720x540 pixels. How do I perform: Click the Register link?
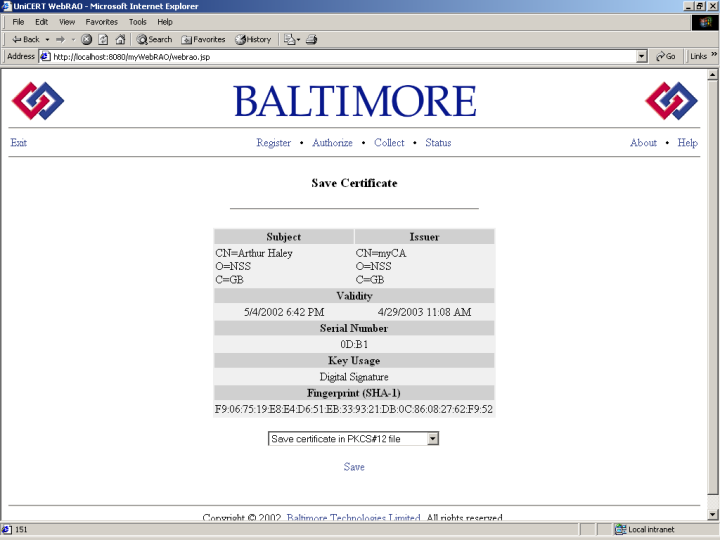(274, 143)
